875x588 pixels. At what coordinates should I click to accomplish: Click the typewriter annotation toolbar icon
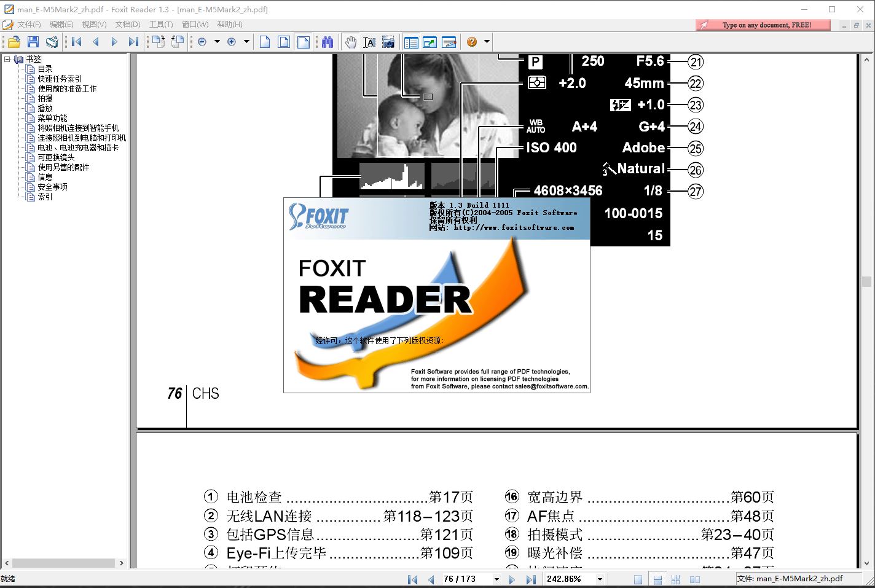449,42
